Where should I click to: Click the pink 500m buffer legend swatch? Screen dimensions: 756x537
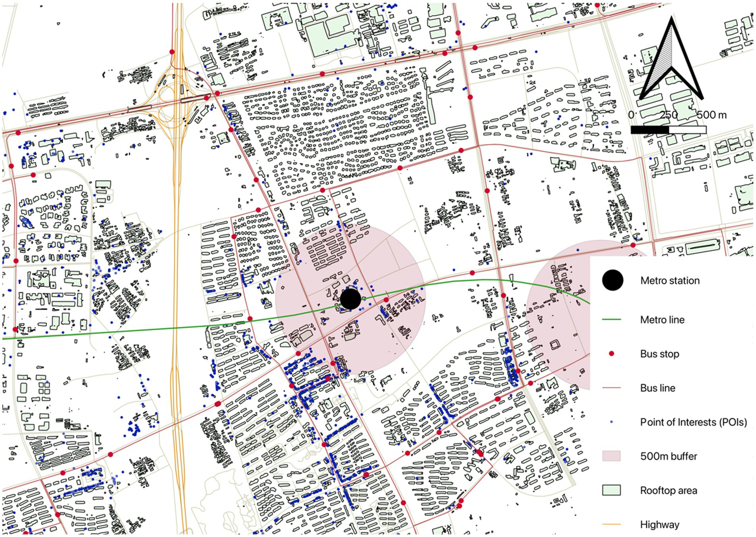tap(612, 456)
